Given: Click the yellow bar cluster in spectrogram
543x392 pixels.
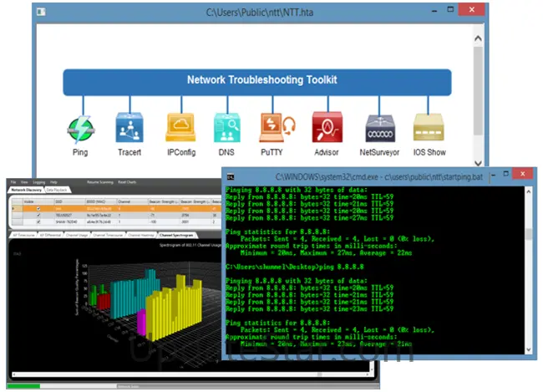Looking at the screenshot, I should 174,308.
